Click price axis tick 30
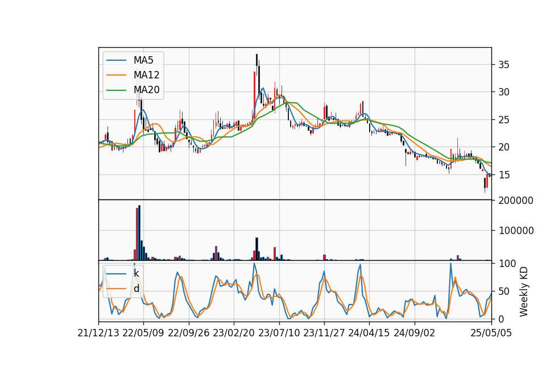 point(504,92)
